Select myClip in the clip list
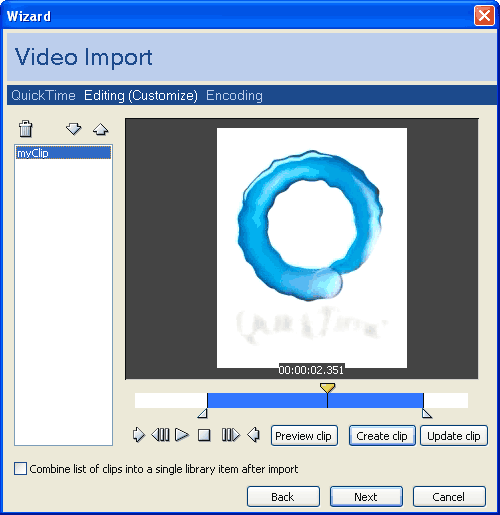This screenshot has width=500, height=515. click(x=63, y=153)
